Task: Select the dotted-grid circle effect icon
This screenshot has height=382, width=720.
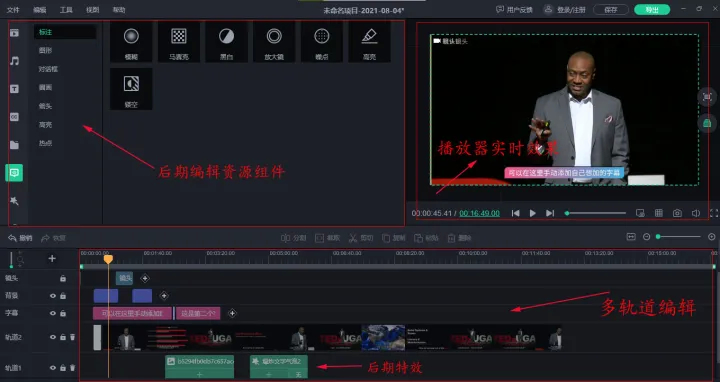Action: (x=322, y=42)
